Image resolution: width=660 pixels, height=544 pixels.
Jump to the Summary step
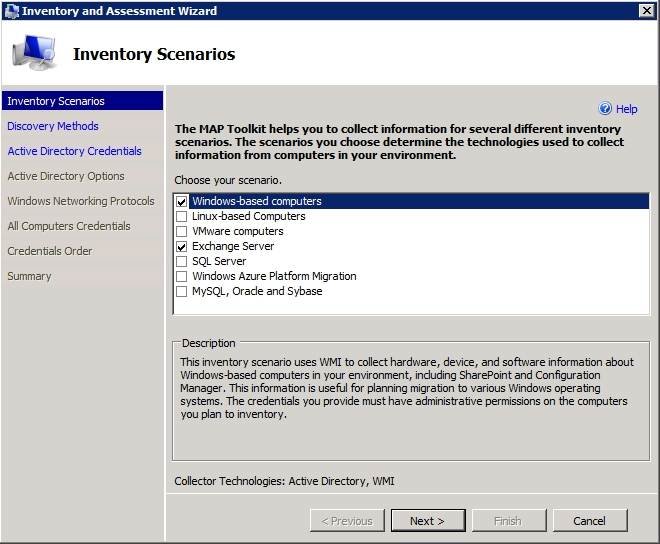click(x=29, y=276)
